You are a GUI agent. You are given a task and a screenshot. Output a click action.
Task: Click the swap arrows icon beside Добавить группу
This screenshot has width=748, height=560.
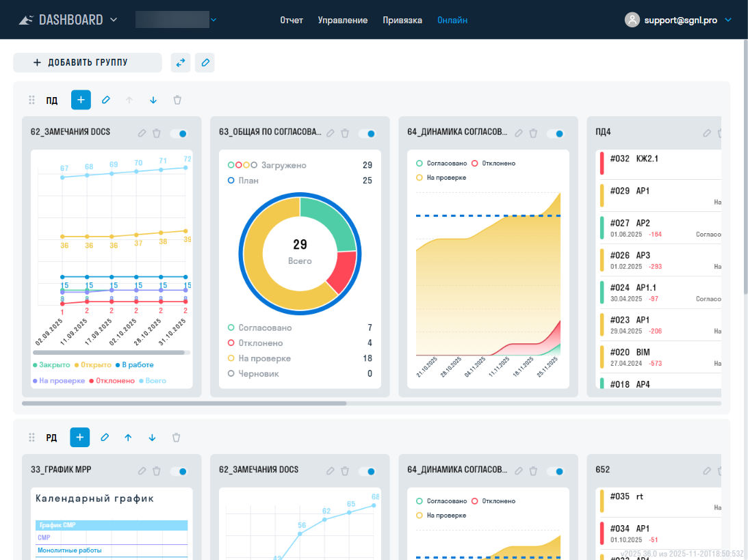[x=181, y=63]
